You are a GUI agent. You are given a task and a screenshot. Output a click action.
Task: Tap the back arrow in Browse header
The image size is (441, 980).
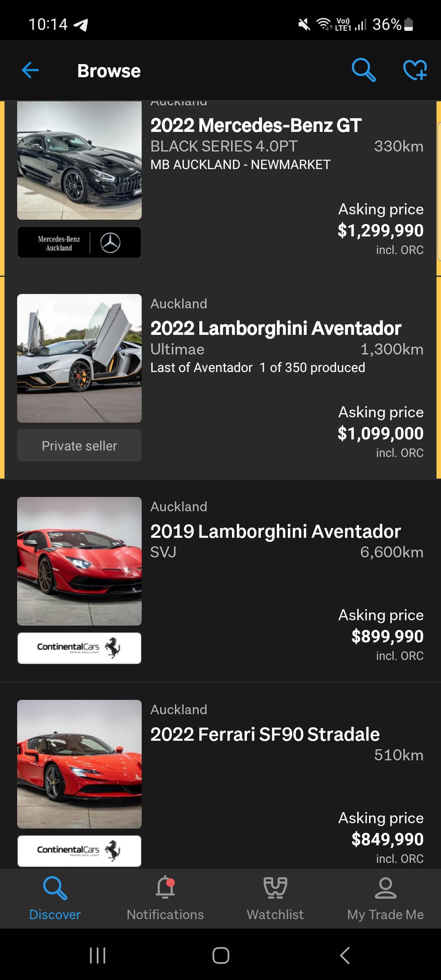(x=30, y=70)
